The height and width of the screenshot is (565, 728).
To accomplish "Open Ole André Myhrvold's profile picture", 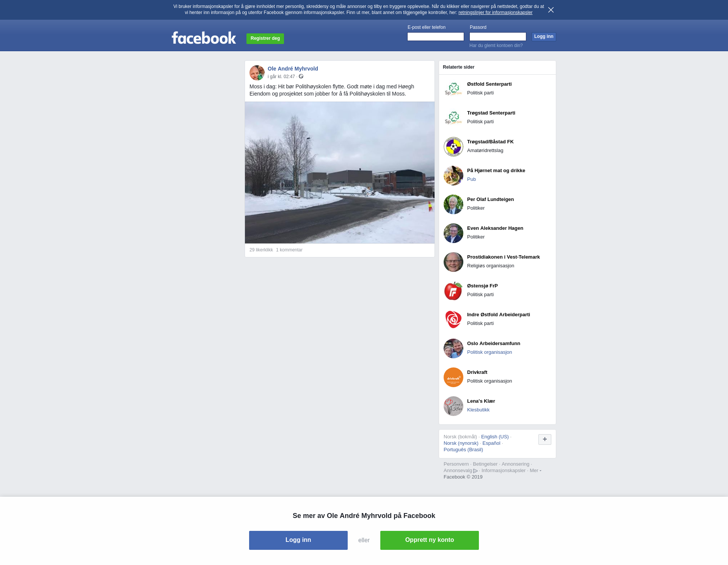I will tap(257, 73).
